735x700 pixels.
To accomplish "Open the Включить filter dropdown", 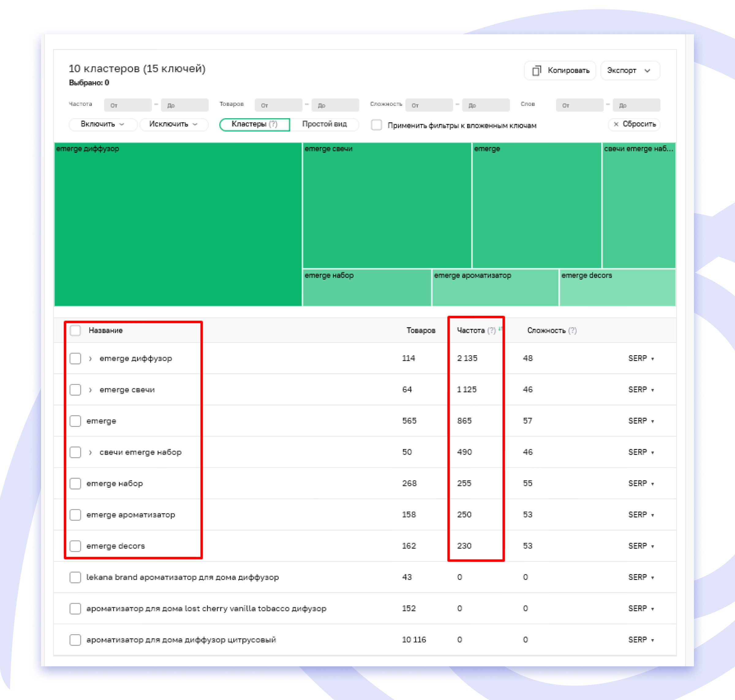I will point(103,125).
